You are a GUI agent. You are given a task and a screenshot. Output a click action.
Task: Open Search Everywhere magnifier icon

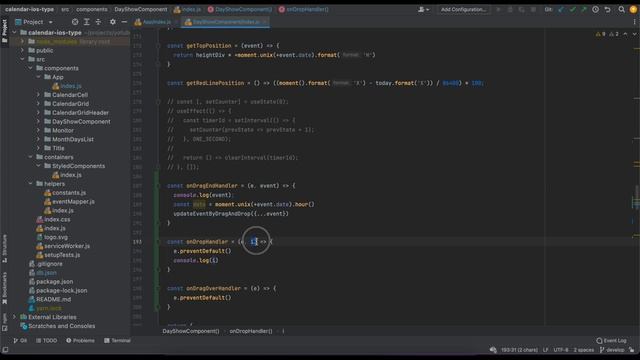pyautogui.click(x=621, y=9)
